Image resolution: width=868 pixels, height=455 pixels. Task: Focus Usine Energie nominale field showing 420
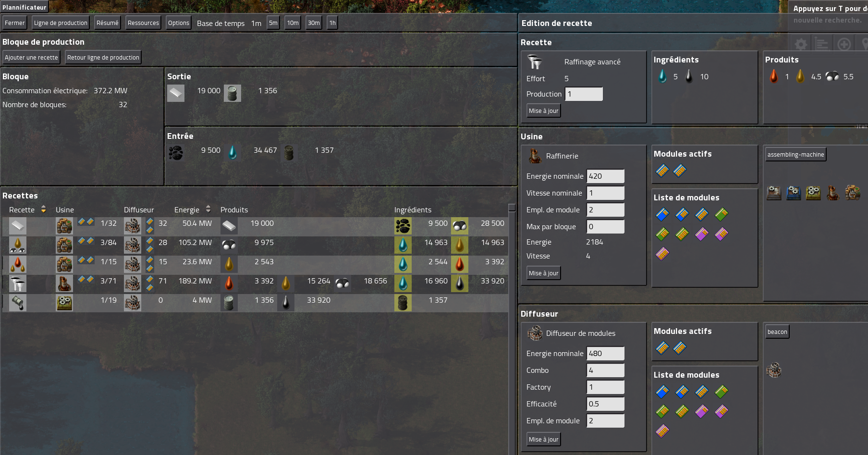[x=606, y=176]
